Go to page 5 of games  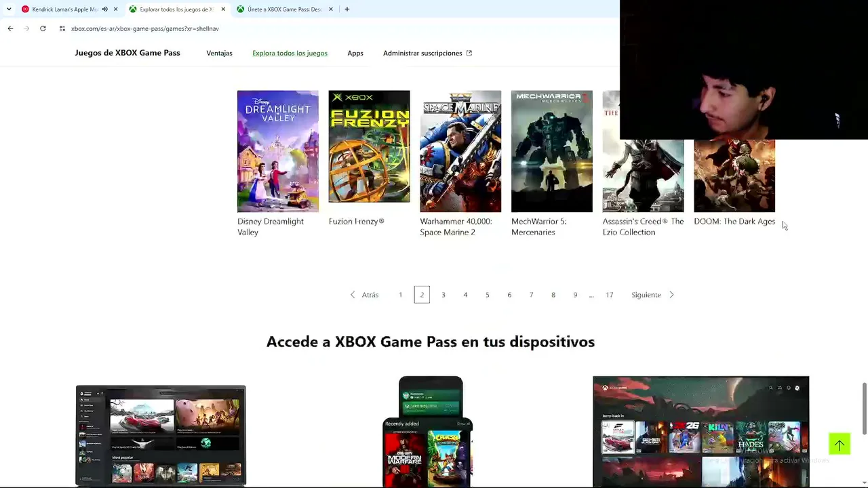tap(487, 295)
